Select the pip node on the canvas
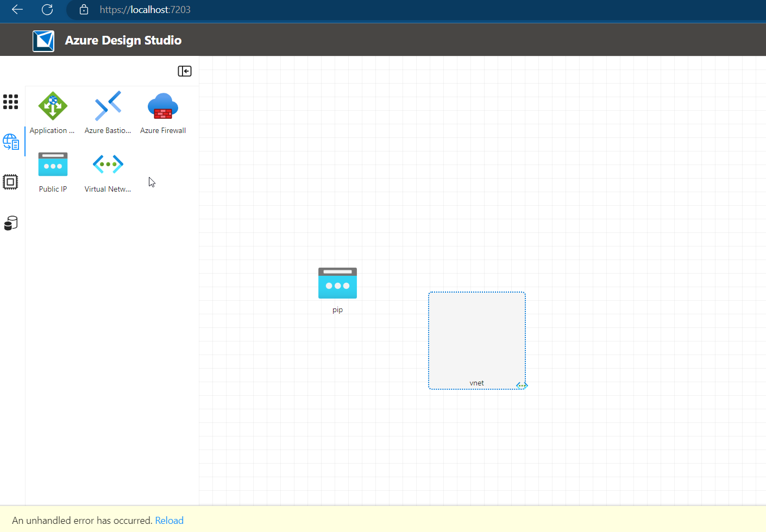This screenshot has height=532, width=766. tap(337, 283)
